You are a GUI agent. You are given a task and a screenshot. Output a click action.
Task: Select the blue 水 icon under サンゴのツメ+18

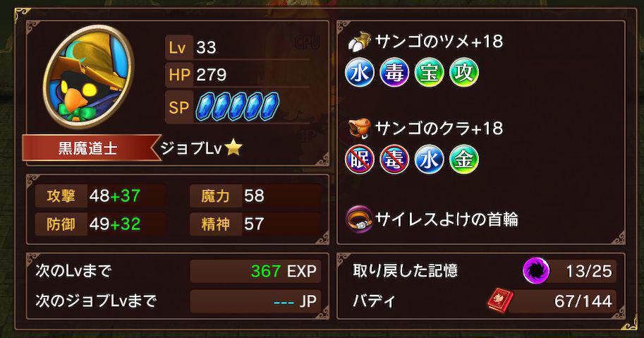pos(360,72)
